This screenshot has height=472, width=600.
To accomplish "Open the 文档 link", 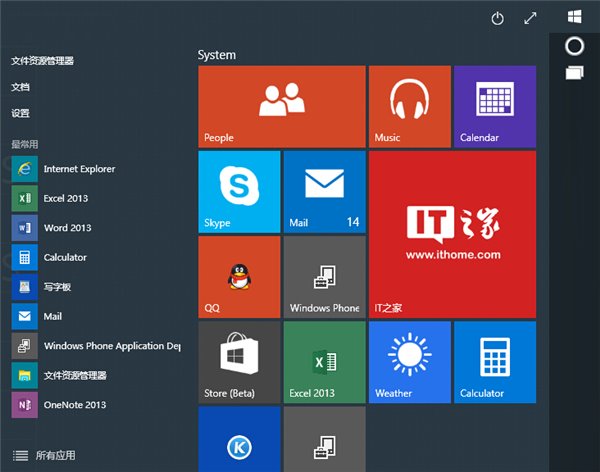I will pyautogui.click(x=20, y=87).
